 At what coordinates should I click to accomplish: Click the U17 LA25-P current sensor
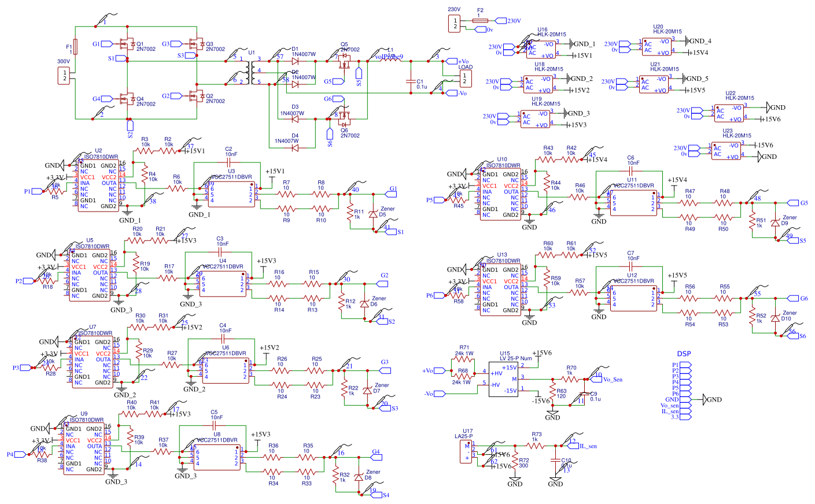[x=466, y=451]
